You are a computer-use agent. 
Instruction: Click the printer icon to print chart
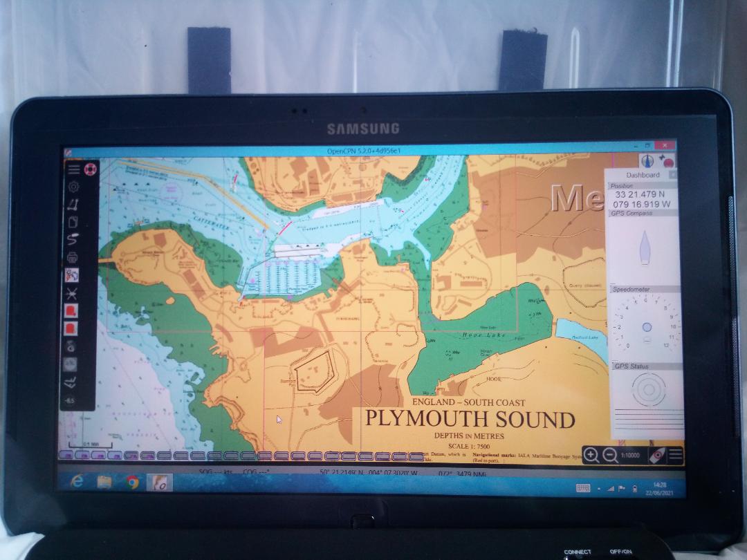[73, 258]
